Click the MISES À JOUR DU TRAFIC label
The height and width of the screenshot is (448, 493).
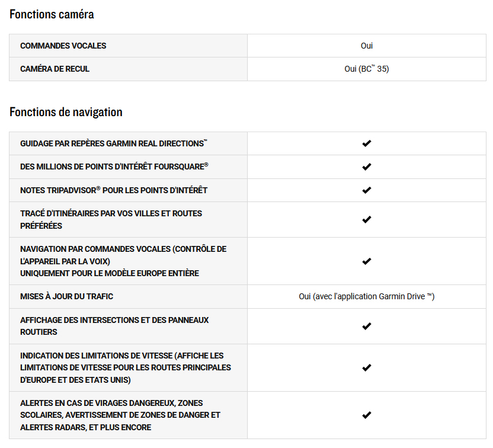pyautogui.click(x=66, y=296)
